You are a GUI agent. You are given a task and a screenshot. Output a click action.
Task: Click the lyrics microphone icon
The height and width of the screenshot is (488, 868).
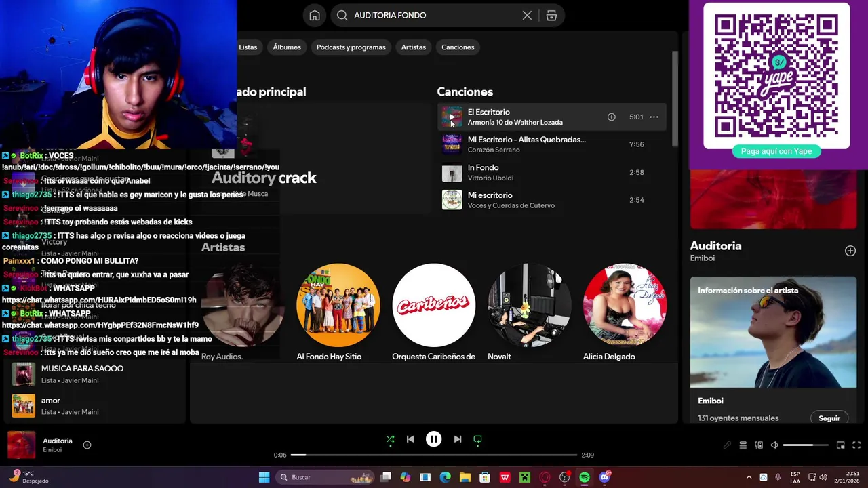click(x=728, y=445)
